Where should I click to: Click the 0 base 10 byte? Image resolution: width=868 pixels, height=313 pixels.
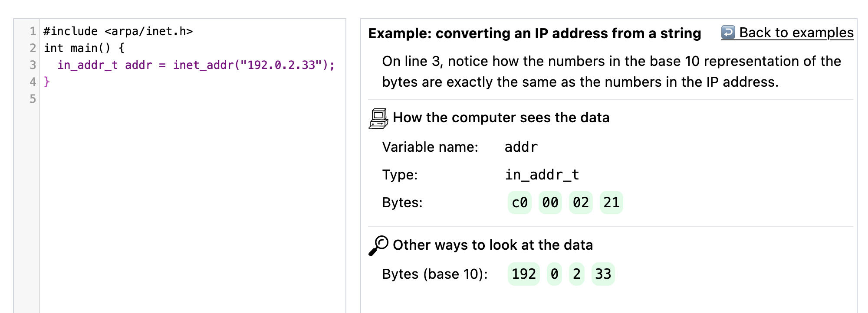(x=554, y=274)
